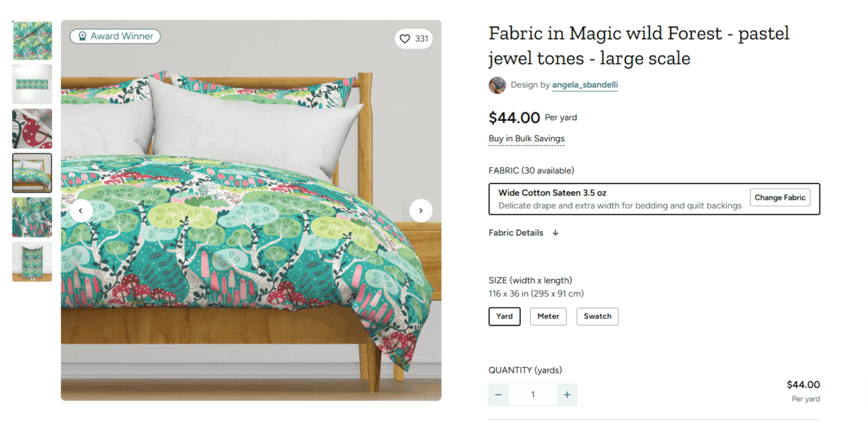Click the designer avatar picture
Image resolution: width=868 pixels, height=433 pixels.
tap(497, 85)
